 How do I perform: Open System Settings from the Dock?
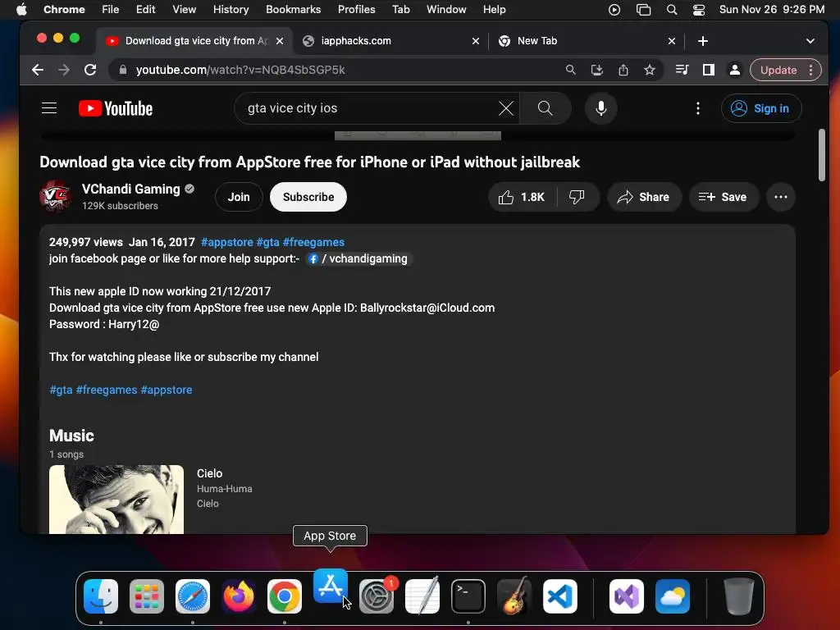coord(377,596)
